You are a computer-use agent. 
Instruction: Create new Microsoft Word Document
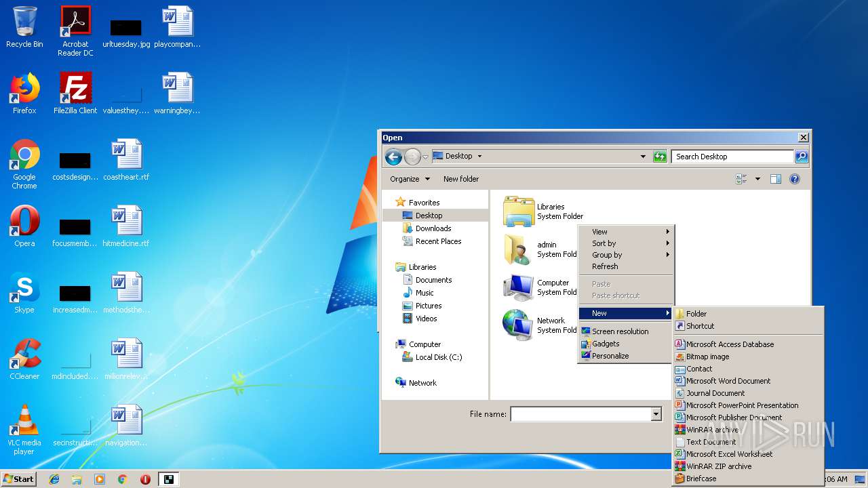748,381
